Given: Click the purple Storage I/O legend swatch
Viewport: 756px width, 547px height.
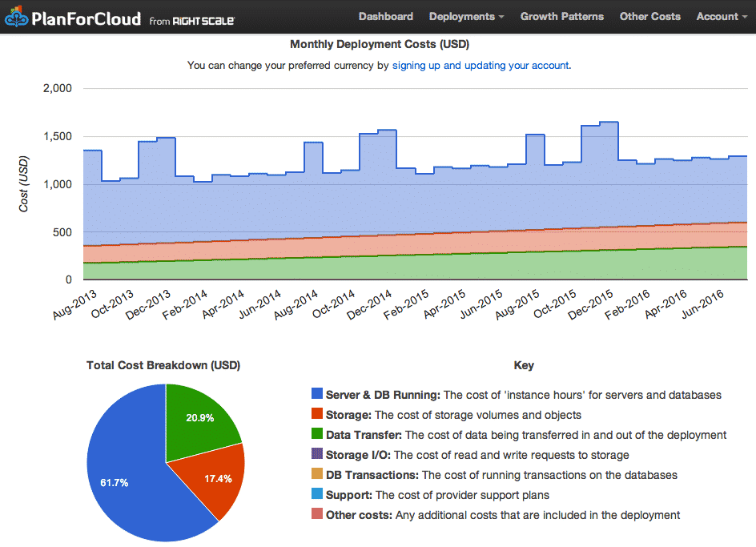Looking at the screenshot, I should [316, 455].
